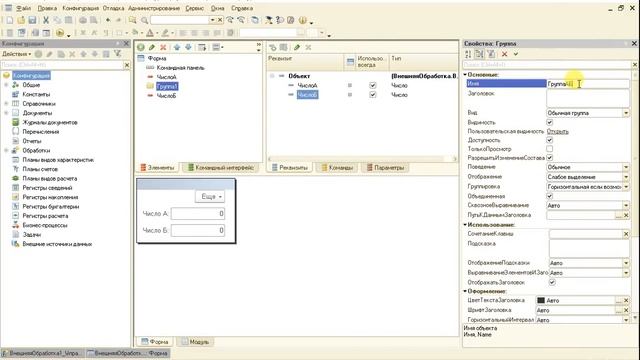Click the save diskette toolbar icon

[x=32, y=20]
